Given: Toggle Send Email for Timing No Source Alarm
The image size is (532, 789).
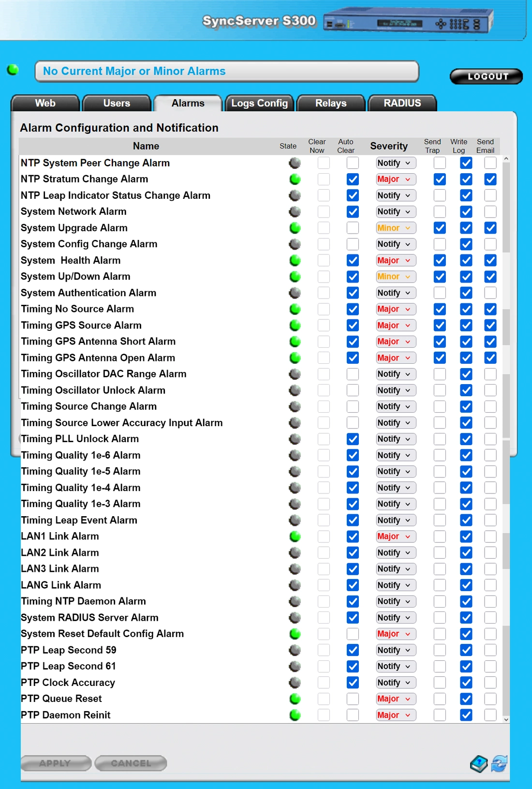Looking at the screenshot, I should pyautogui.click(x=490, y=309).
